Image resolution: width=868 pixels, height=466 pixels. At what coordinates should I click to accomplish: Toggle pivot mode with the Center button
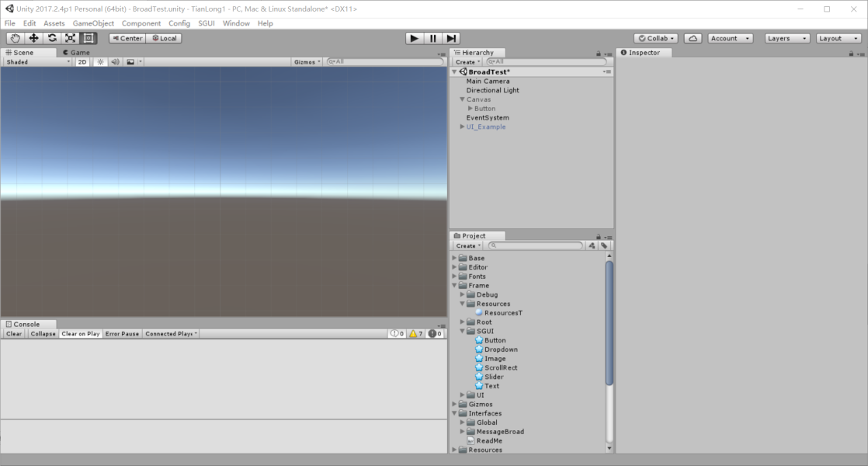(127, 38)
